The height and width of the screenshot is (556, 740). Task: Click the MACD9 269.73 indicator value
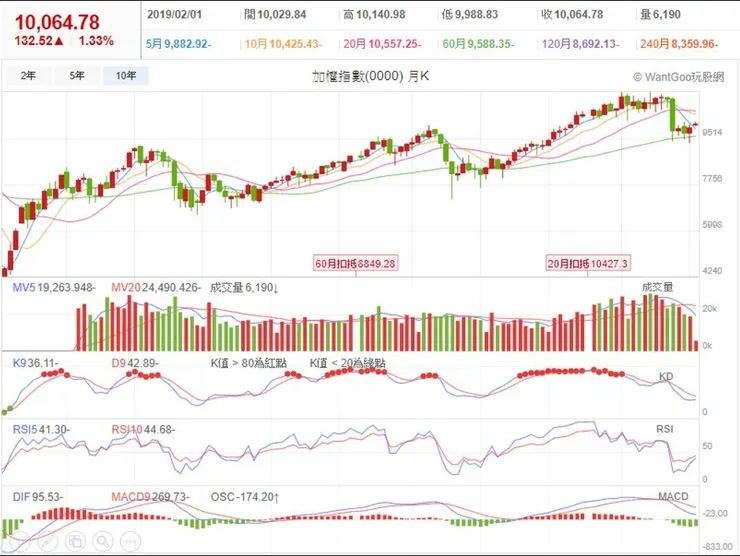coord(151,497)
